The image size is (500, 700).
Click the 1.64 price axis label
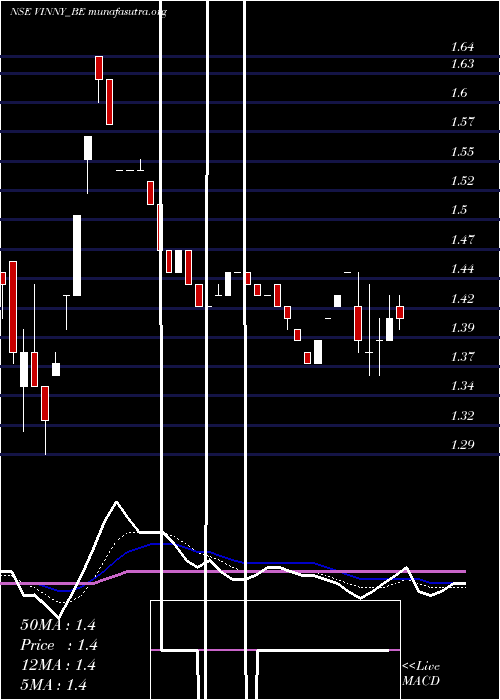[462, 47]
